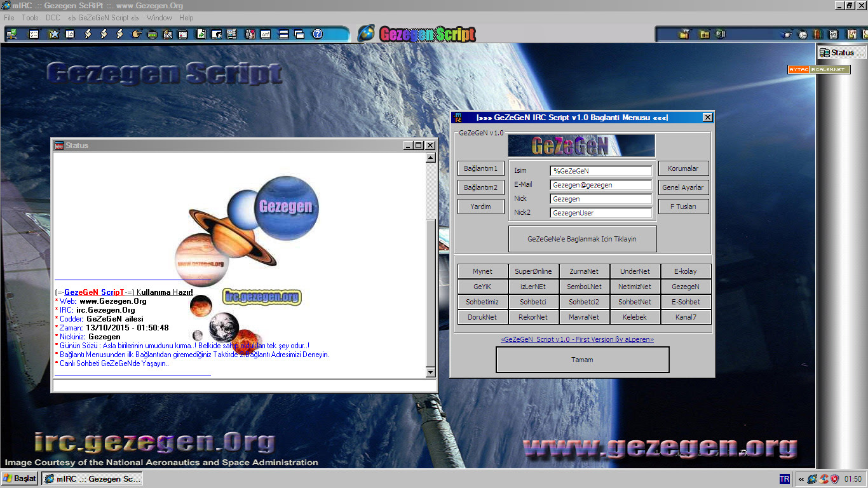Select the E-kolay network button
The height and width of the screenshot is (488, 868).
686,271
